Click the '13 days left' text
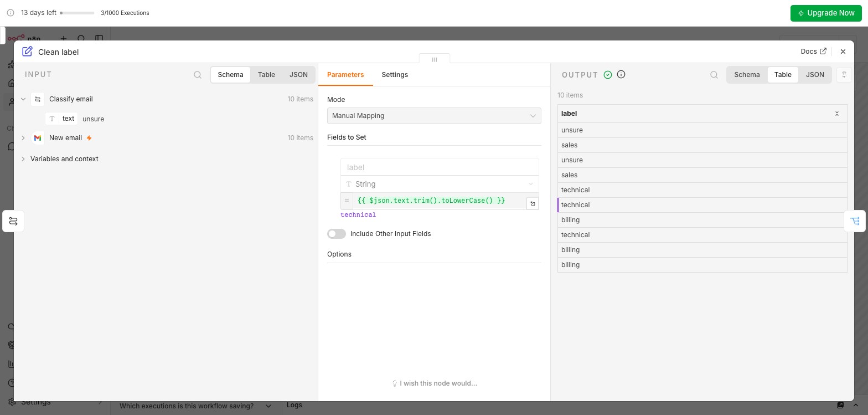The height and width of the screenshot is (415, 868). (x=39, y=13)
